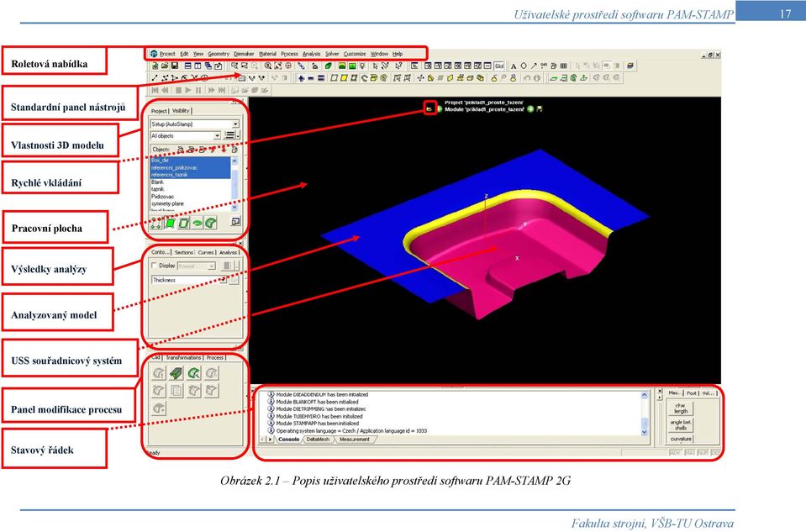
Task: Switch to the Process tab in bottom panel
Action: [x=215, y=357]
